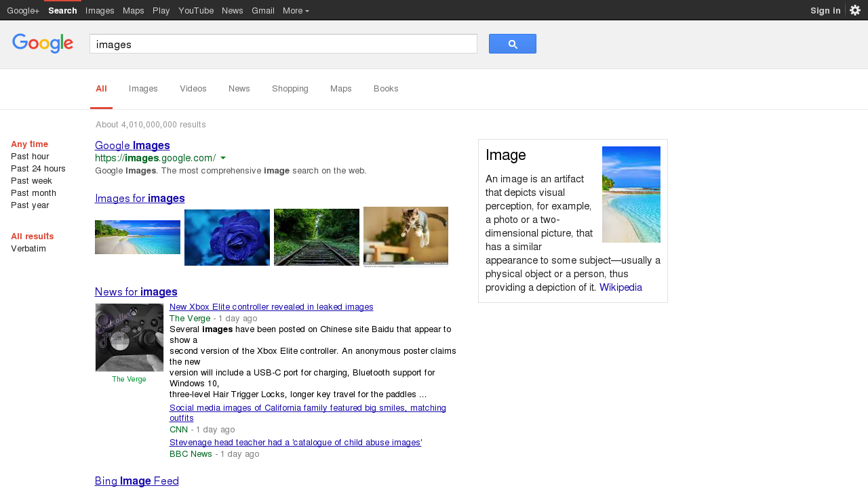Open the 'Images for images' link

click(140, 198)
